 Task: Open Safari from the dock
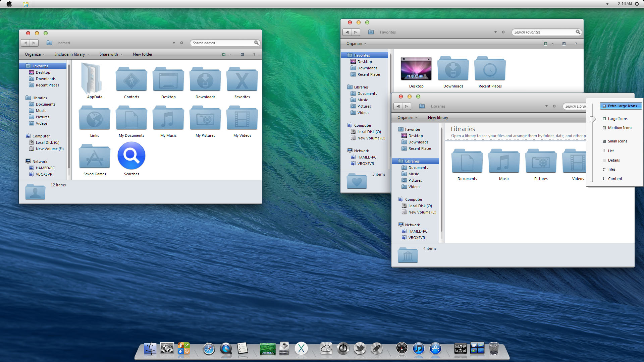pos(209,349)
